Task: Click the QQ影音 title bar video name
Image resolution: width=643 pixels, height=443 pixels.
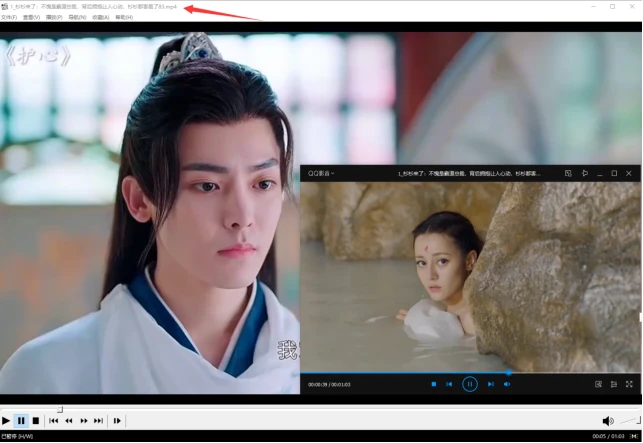Action: pos(469,174)
